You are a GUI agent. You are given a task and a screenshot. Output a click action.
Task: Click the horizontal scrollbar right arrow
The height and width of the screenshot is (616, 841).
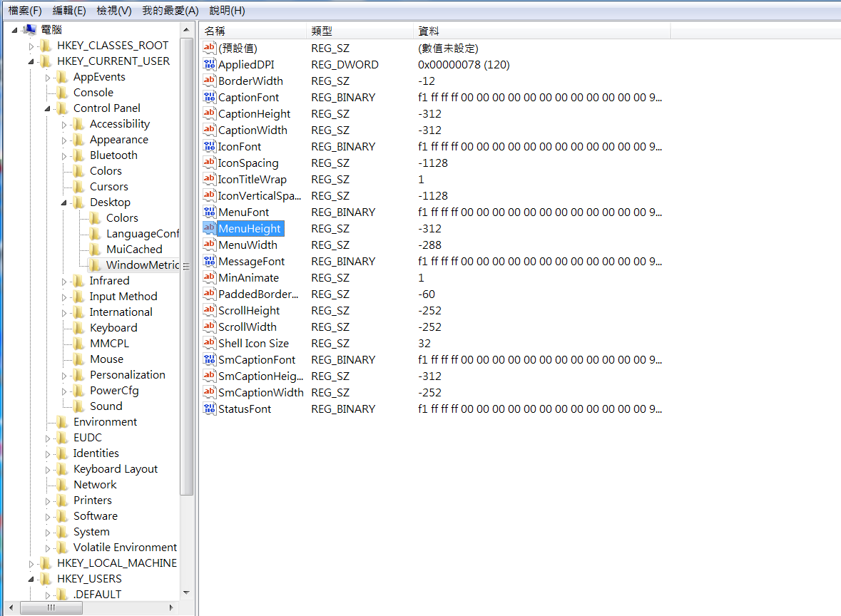[171, 607]
